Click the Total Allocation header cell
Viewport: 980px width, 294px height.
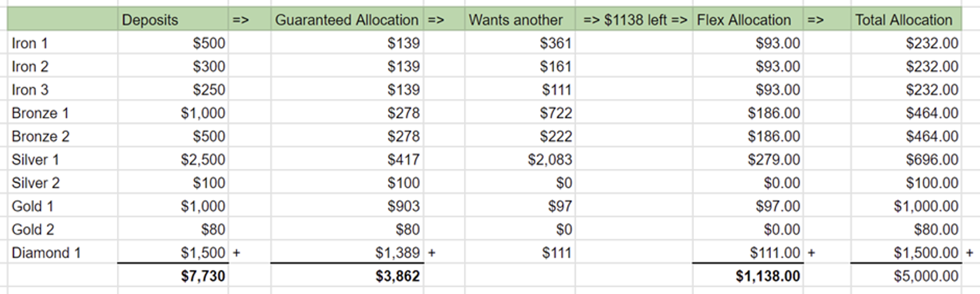pyautogui.click(x=904, y=20)
